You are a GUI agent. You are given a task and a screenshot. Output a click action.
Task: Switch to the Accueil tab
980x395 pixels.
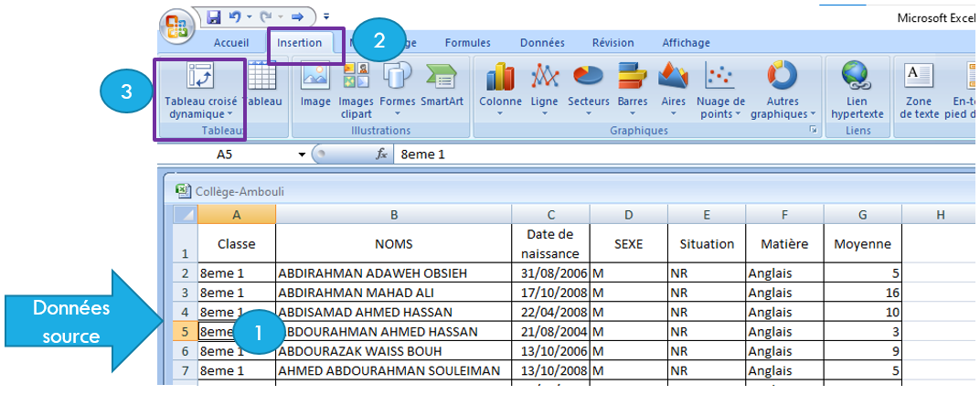tap(231, 43)
